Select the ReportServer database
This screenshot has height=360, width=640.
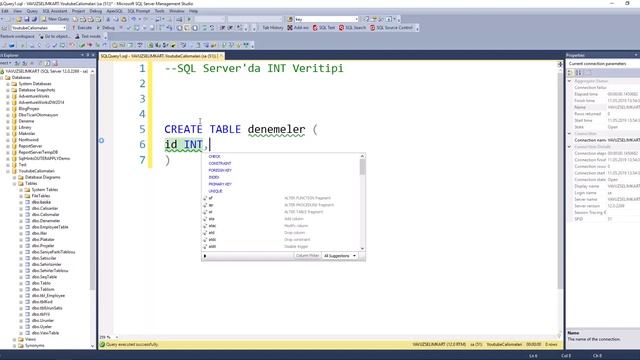click(x=30, y=146)
